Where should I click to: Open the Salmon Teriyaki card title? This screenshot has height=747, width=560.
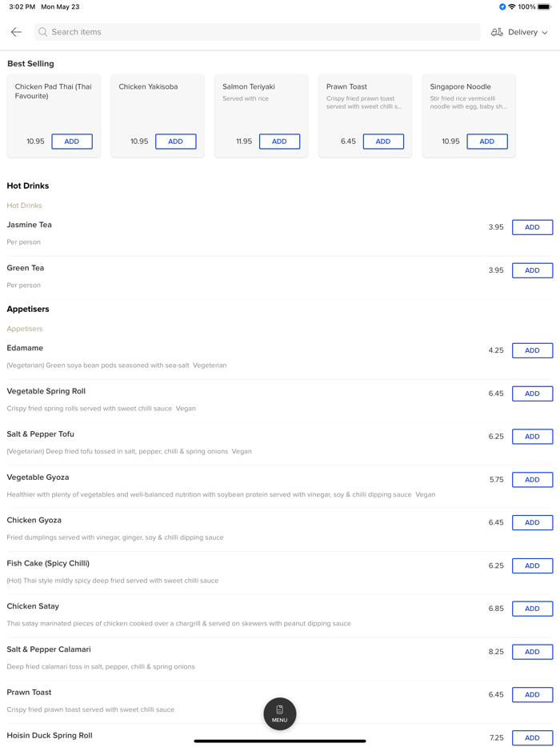249,86
